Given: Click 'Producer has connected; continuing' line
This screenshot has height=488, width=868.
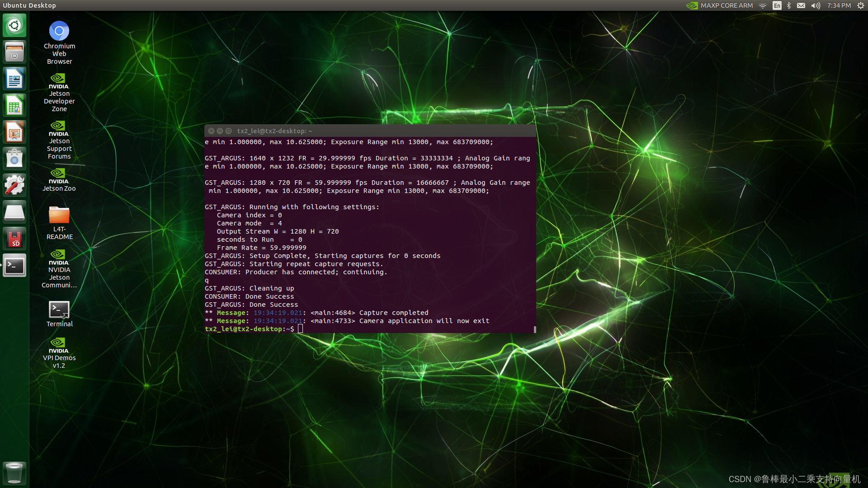Looking at the screenshot, I should coord(296,272).
